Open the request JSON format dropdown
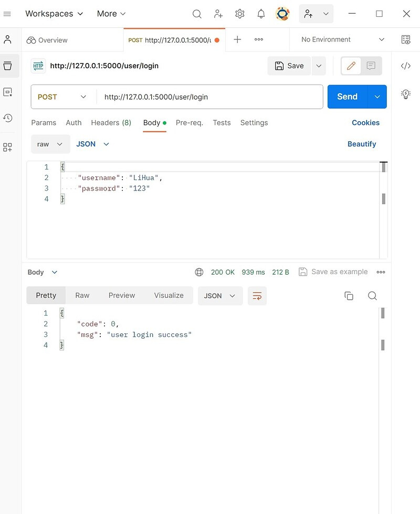Screen dimensions: 420x514 click(92, 144)
